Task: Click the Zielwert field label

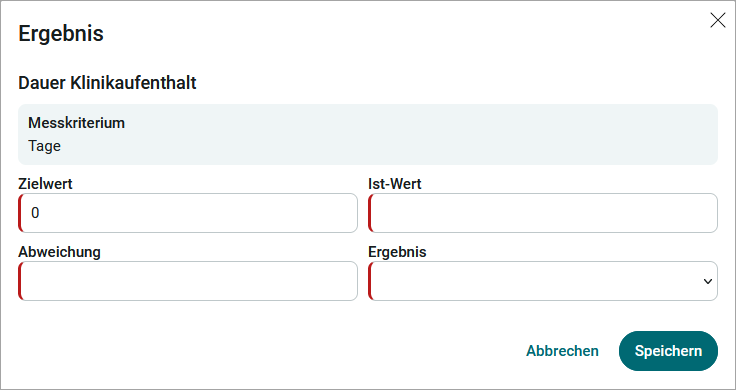Action: click(46, 184)
